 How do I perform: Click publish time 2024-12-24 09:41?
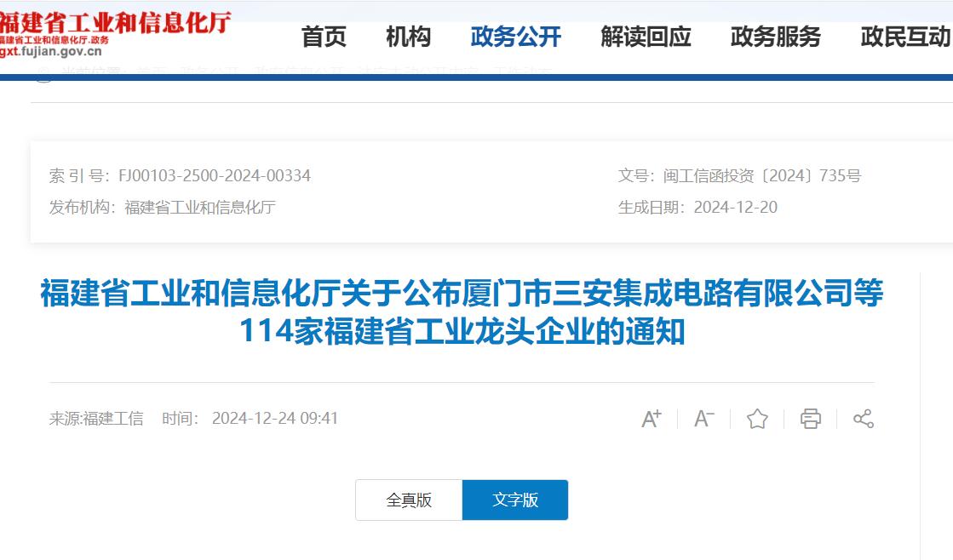coord(275,419)
